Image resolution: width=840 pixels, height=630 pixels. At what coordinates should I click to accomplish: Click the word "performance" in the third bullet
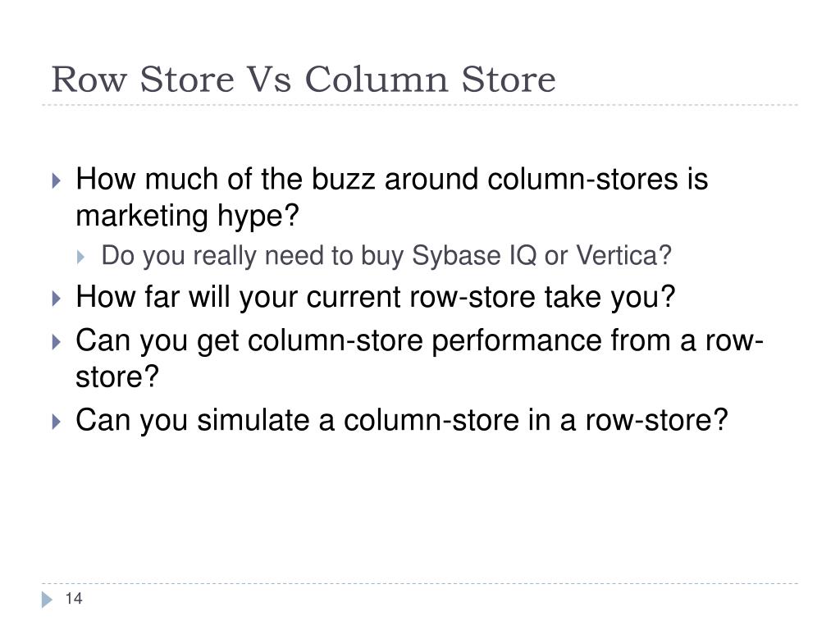(x=517, y=340)
